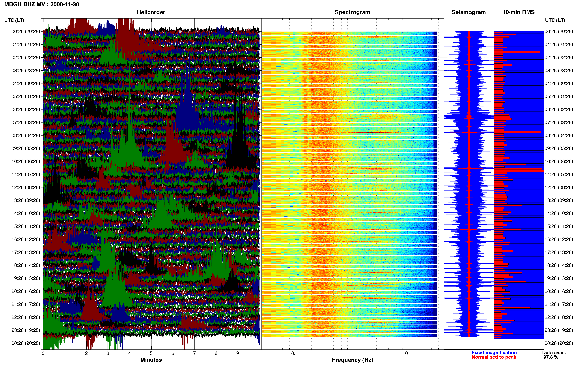Select '15:28 (11:28)' on the right time axis

[x=559, y=226]
